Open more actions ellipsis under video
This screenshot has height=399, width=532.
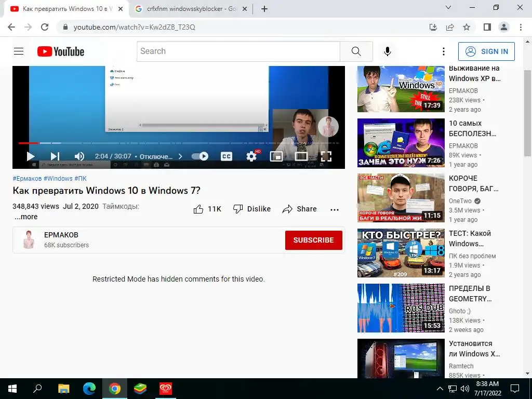tap(335, 210)
